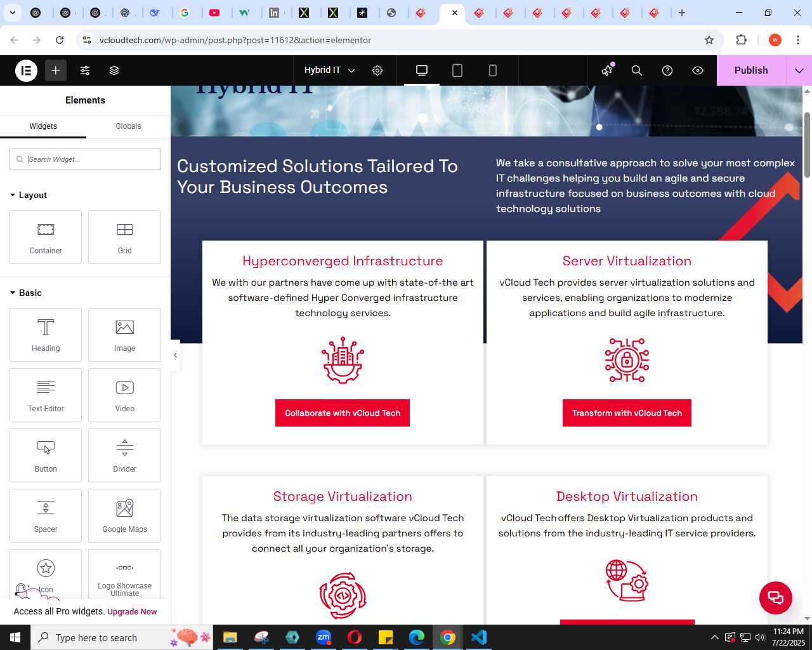
Task: Click Hyperconverged Infrastructure heading
Action: click(x=343, y=261)
